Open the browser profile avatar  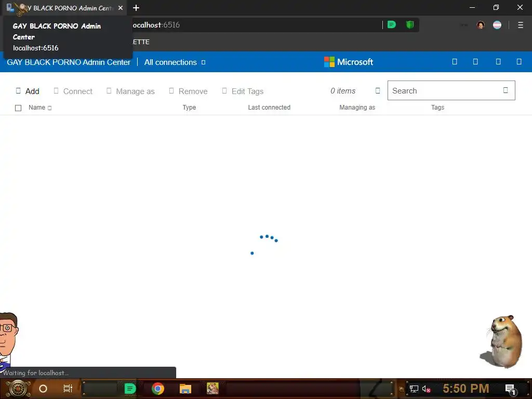tap(481, 25)
